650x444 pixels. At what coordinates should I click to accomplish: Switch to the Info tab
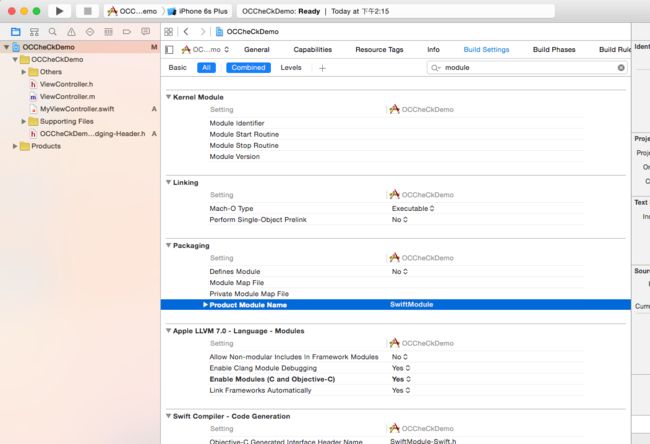tap(433, 50)
